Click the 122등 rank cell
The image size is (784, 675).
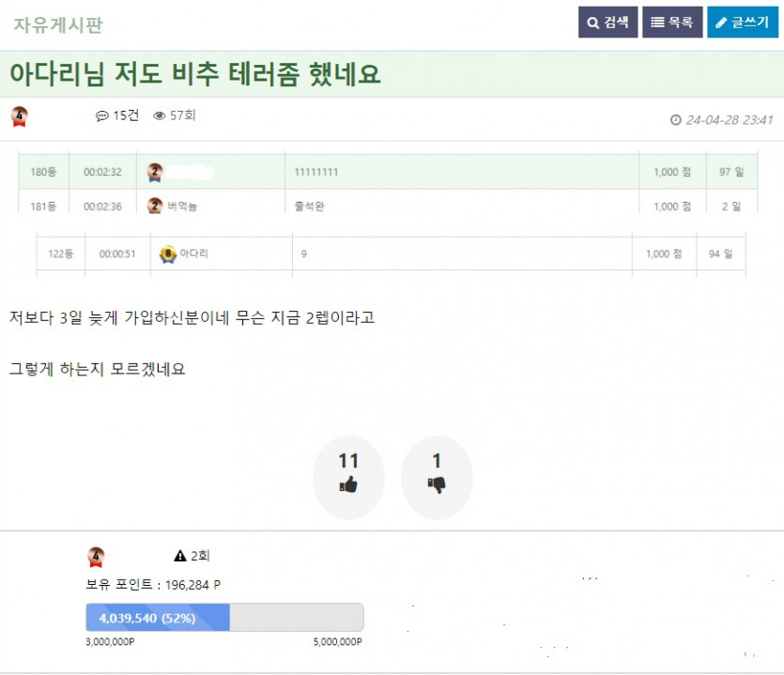[60, 254]
